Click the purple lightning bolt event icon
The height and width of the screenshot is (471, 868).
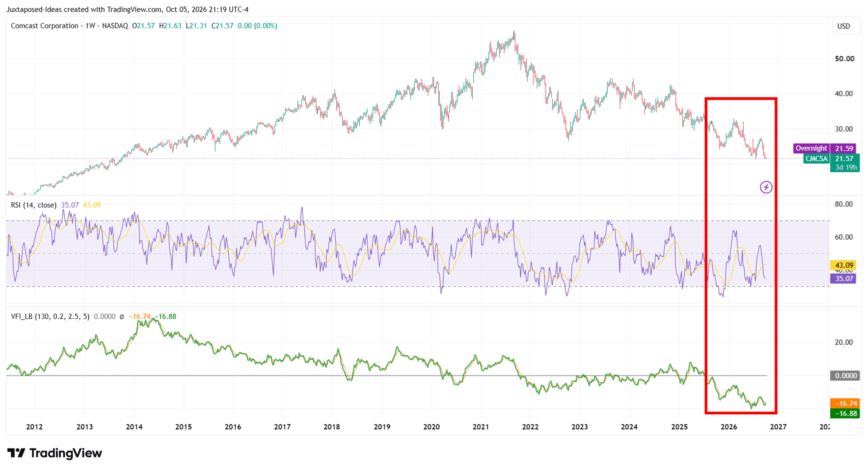click(x=766, y=187)
